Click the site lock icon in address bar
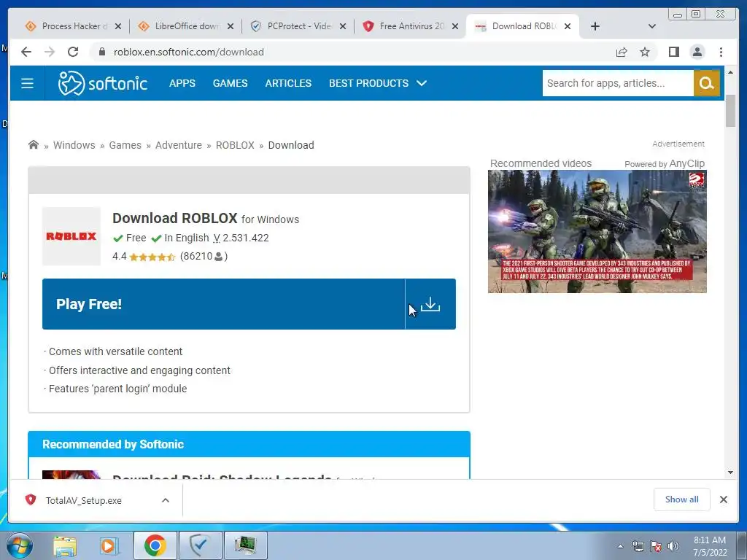The image size is (747, 560). coord(101,52)
